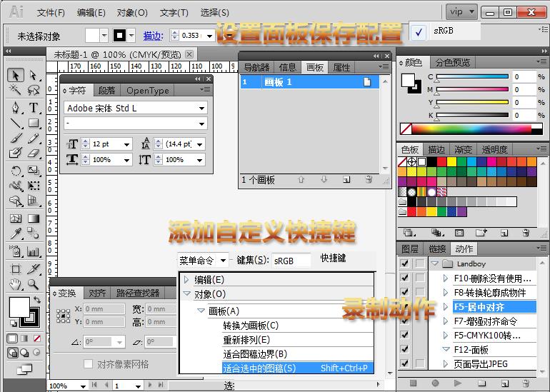Image resolution: width=550 pixels, height=392 pixels.
Task: Click play action button in Actions panel
Action: point(457,383)
